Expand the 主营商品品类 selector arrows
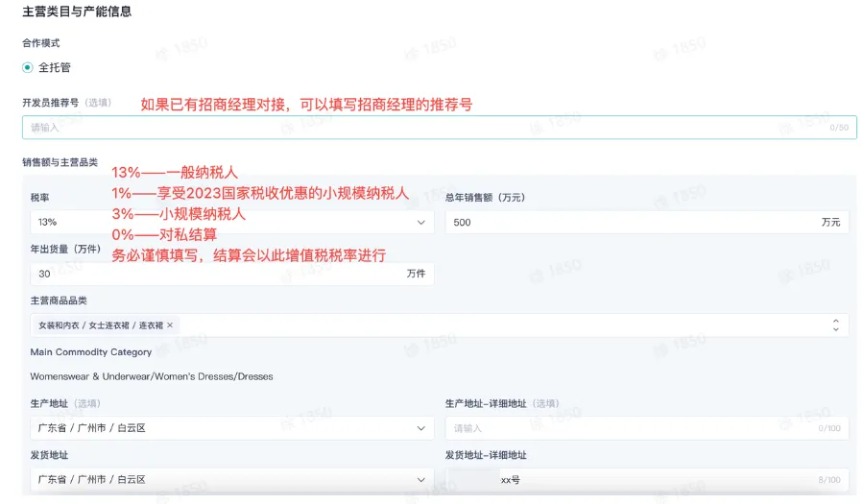The height and width of the screenshot is (504, 863). click(835, 325)
